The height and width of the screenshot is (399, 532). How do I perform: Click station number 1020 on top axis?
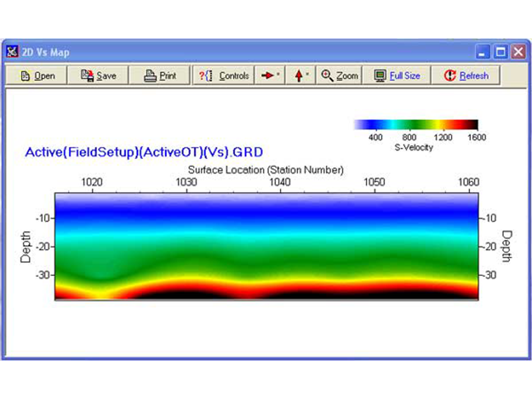pos(92,182)
